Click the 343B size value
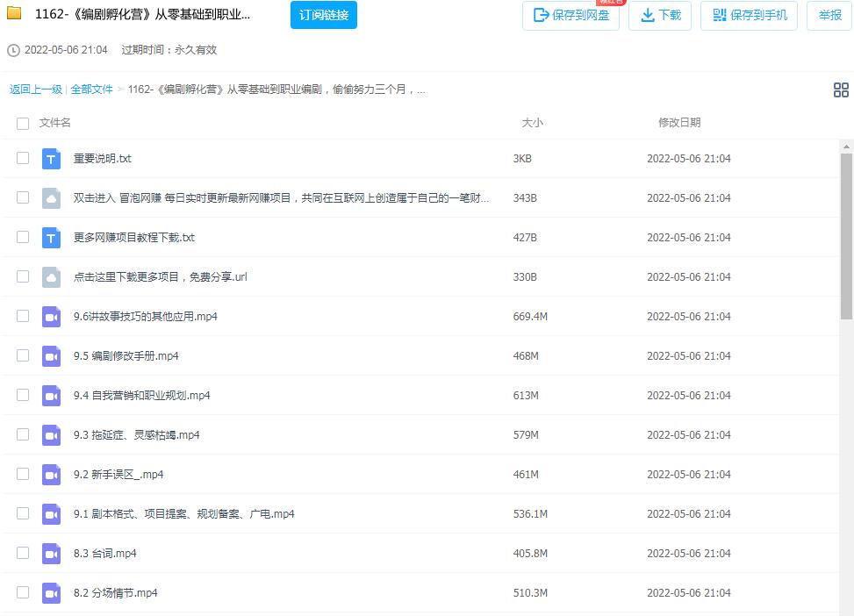854x616 pixels. point(525,198)
